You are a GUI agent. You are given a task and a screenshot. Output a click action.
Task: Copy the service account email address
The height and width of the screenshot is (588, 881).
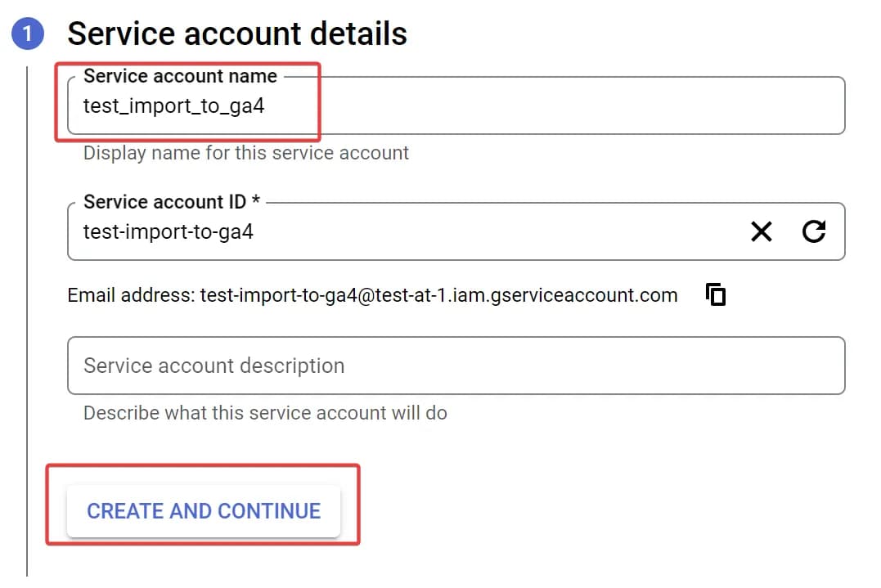click(x=716, y=294)
